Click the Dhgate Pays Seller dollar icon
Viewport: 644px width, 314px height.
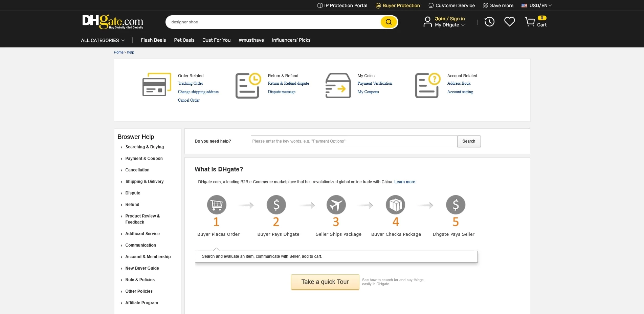pos(456,205)
